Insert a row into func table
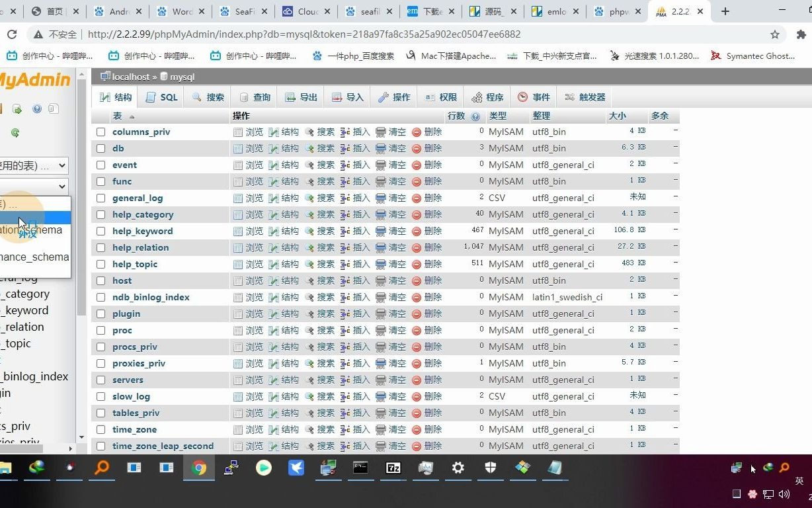The width and height of the screenshot is (812, 508). tap(355, 181)
